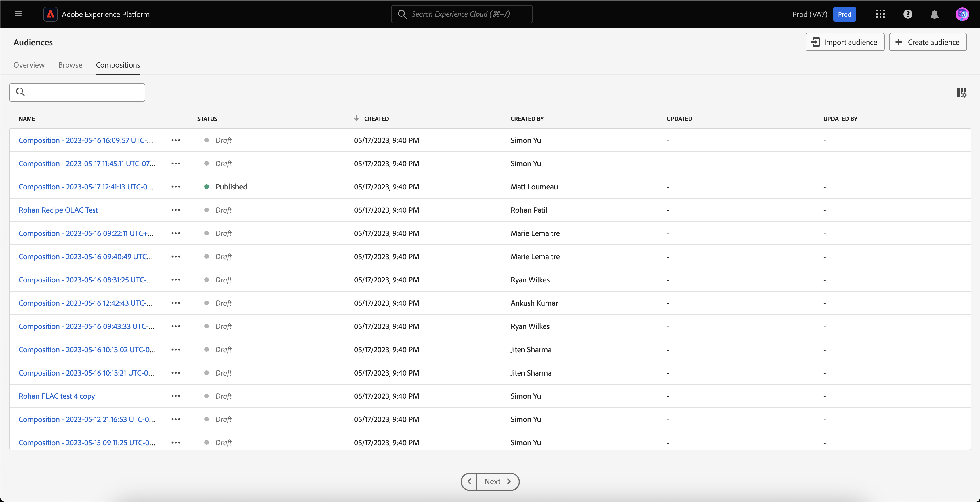Click the Search Experience Cloud box
The image size is (980, 502).
[461, 14]
